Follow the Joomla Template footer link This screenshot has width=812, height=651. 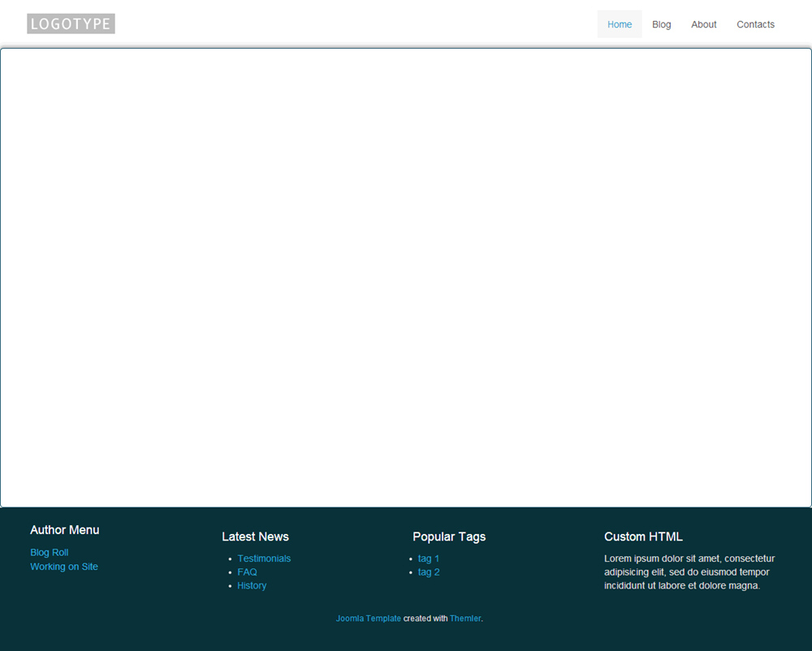click(x=368, y=619)
